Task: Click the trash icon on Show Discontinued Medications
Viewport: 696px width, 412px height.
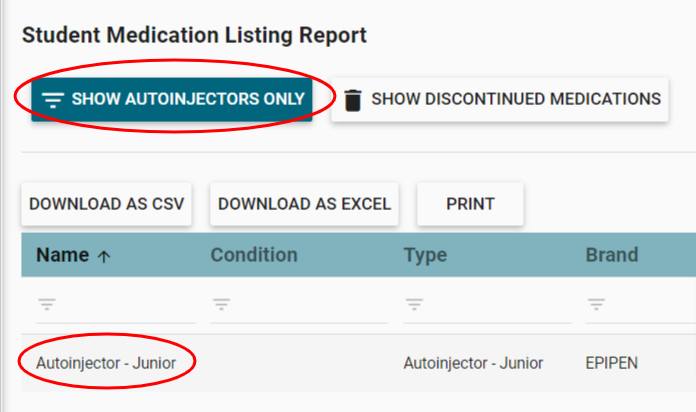Action: 353,100
